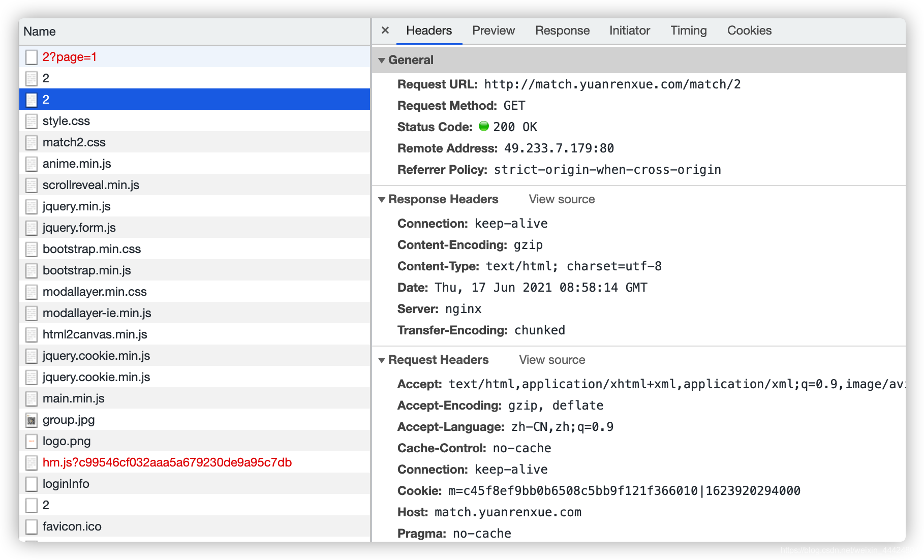Select the jquery.min.js request
The height and width of the screenshot is (560, 924).
(x=195, y=206)
